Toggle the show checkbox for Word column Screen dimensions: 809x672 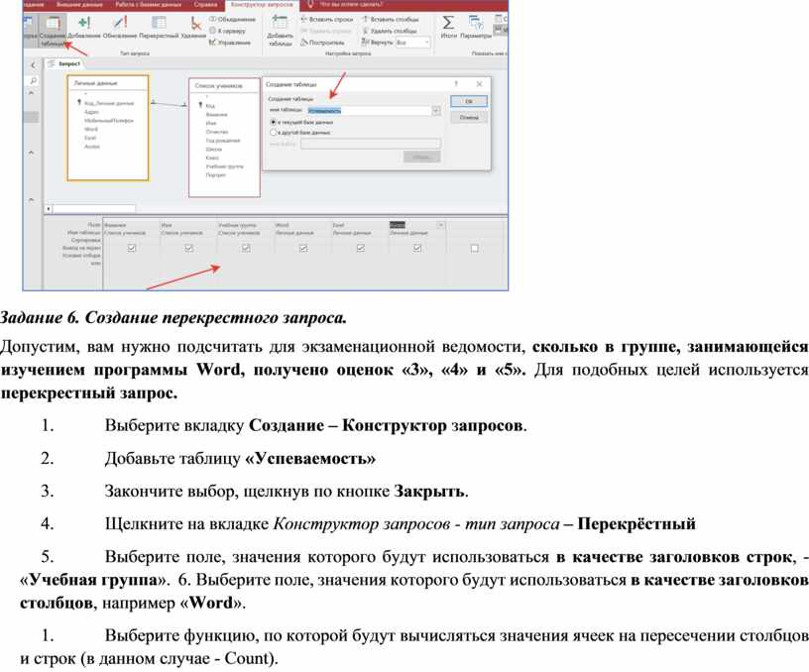(x=303, y=248)
